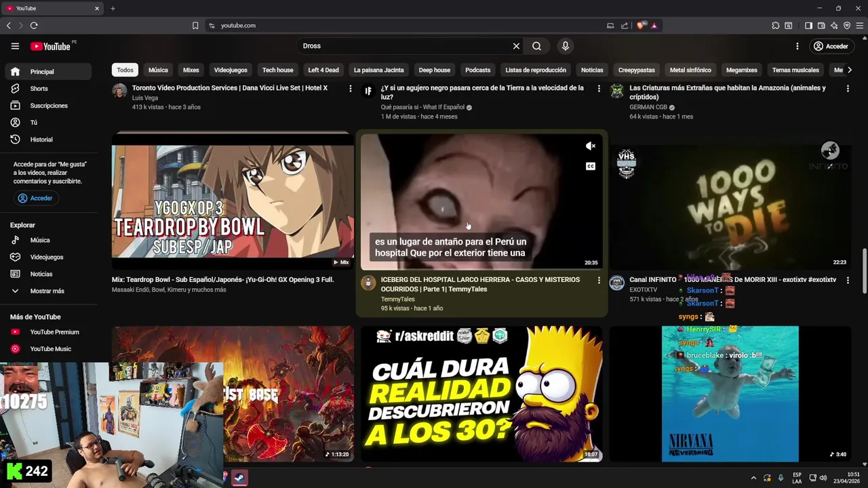Open Teardrop Bowl mix thumbnail
868x488 pixels.
(x=233, y=201)
